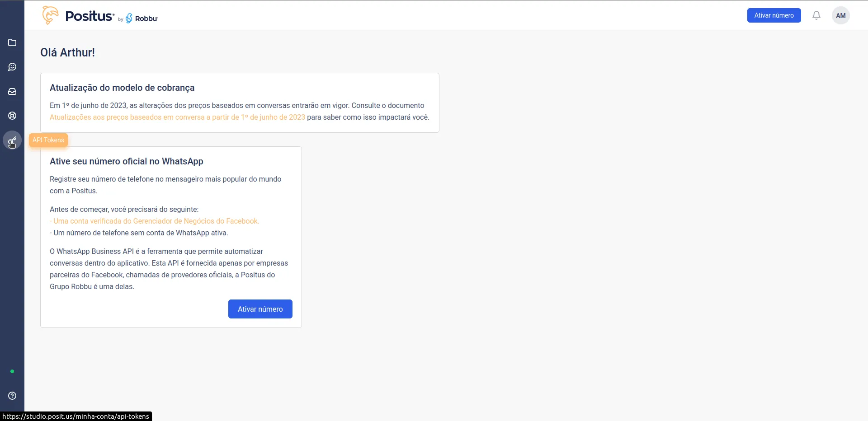Click the Positus logo in header
868x421 pixels.
click(x=78, y=15)
